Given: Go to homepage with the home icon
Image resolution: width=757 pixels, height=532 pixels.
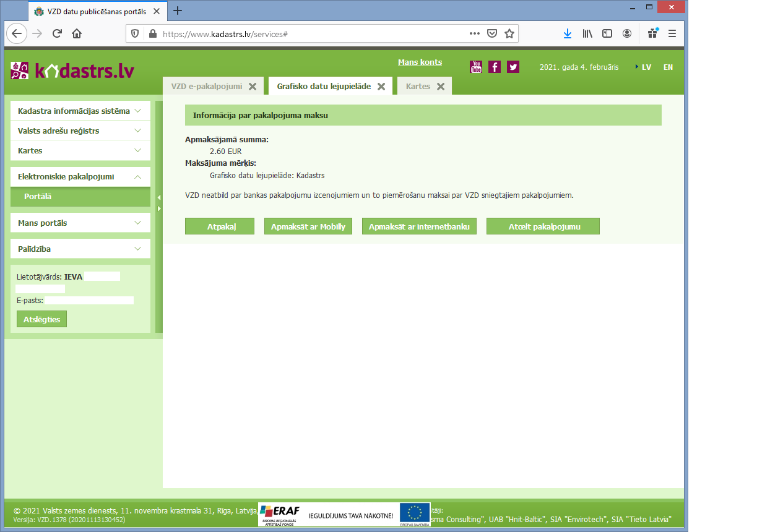Looking at the screenshot, I should (x=76, y=33).
